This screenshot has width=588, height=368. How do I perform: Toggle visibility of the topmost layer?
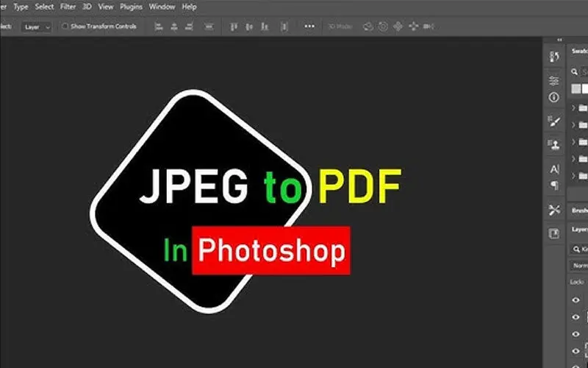576,300
